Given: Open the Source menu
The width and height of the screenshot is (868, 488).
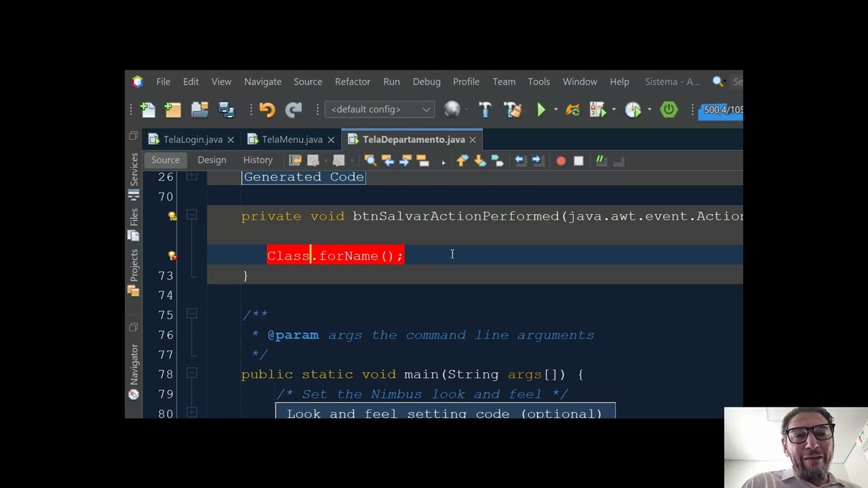Looking at the screenshot, I should tap(308, 81).
